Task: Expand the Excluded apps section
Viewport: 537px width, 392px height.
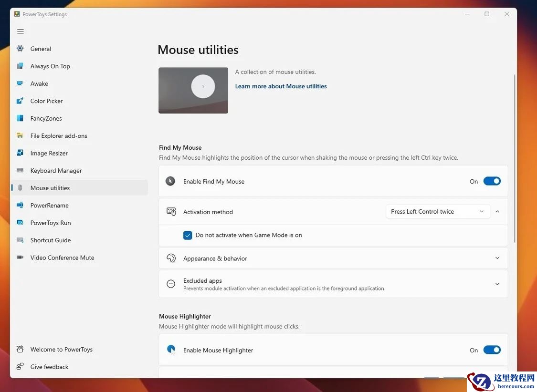Action: (497, 284)
